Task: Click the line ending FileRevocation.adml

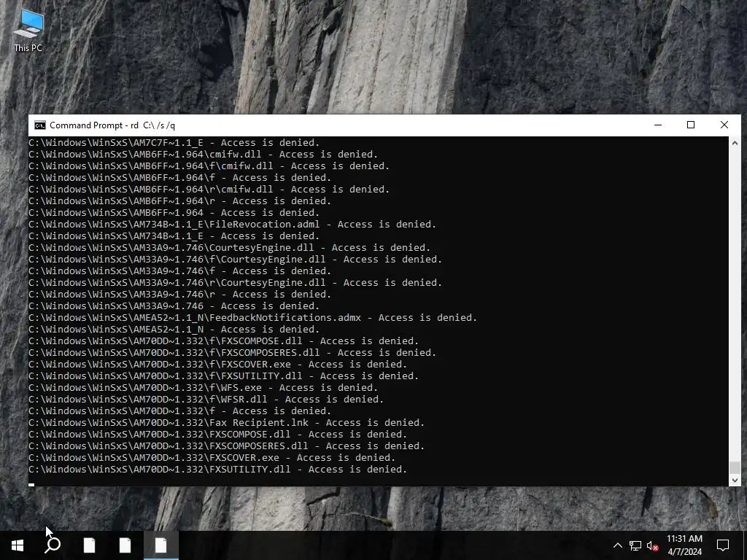Action: pos(233,225)
